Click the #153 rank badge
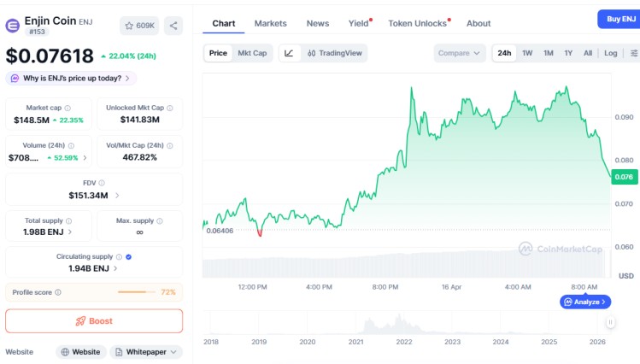 click(37, 32)
